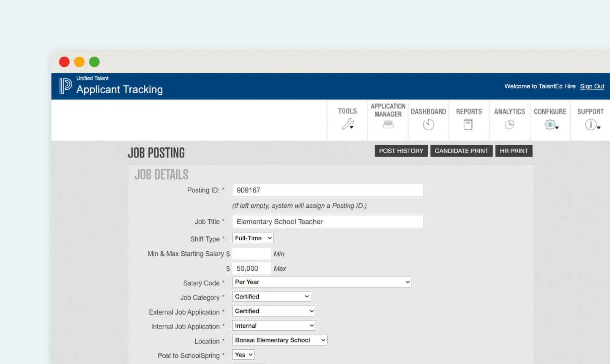Open the Location dropdown

[279, 340]
